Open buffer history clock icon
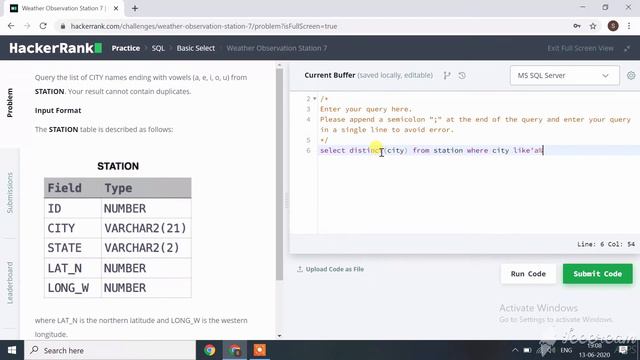640x360 pixels. pyautogui.click(x=462, y=76)
